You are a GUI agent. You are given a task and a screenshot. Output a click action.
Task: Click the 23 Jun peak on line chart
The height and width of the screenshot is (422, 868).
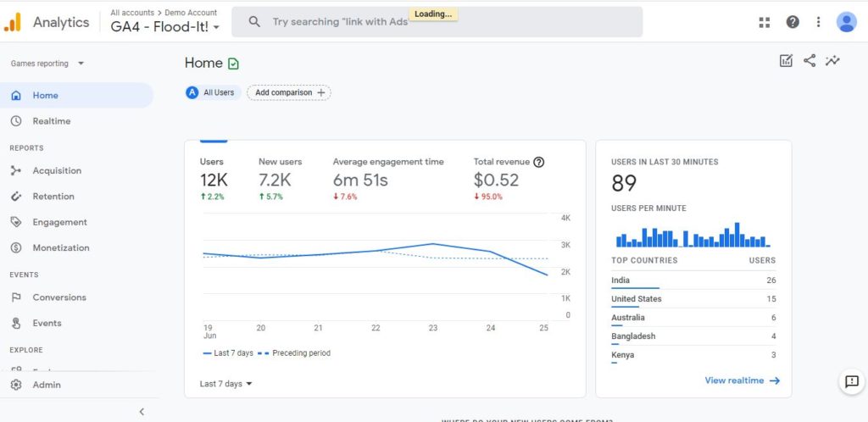[x=433, y=244]
